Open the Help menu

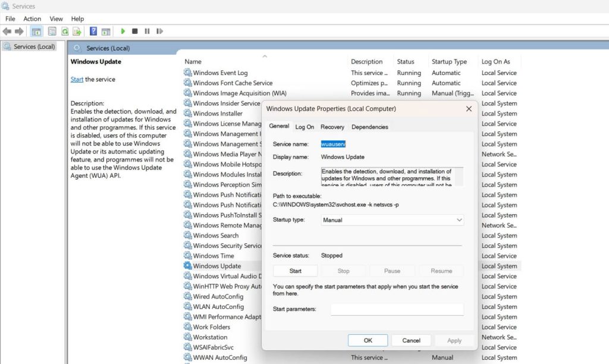[x=77, y=18]
